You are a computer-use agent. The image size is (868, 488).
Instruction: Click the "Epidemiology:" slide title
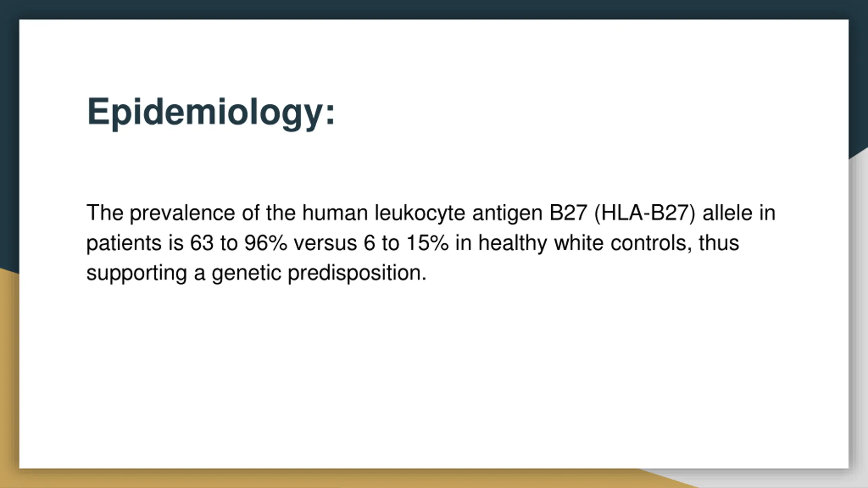coord(211,113)
